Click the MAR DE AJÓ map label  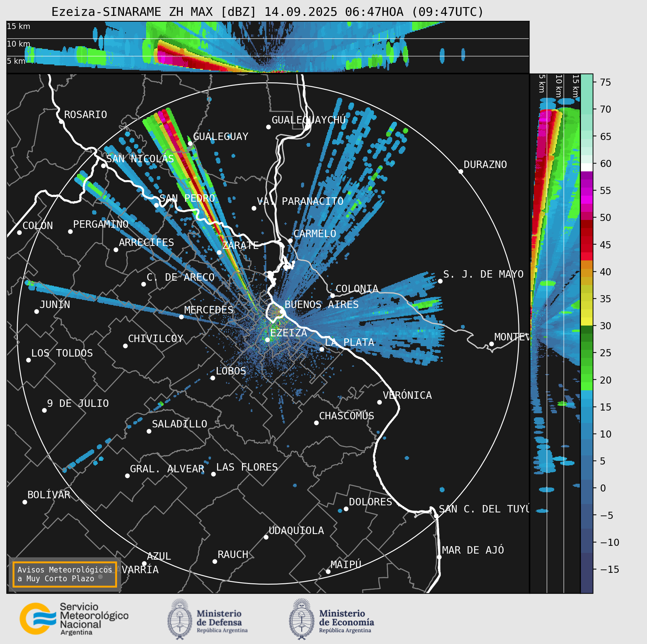pyautogui.click(x=473, y=550)
